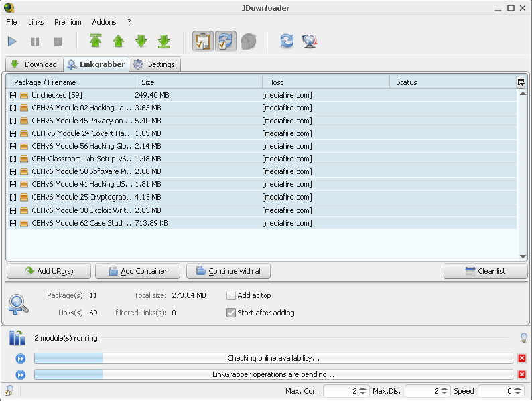Click the Add Container button
The image size is (532, 401).
coord(137,271)
